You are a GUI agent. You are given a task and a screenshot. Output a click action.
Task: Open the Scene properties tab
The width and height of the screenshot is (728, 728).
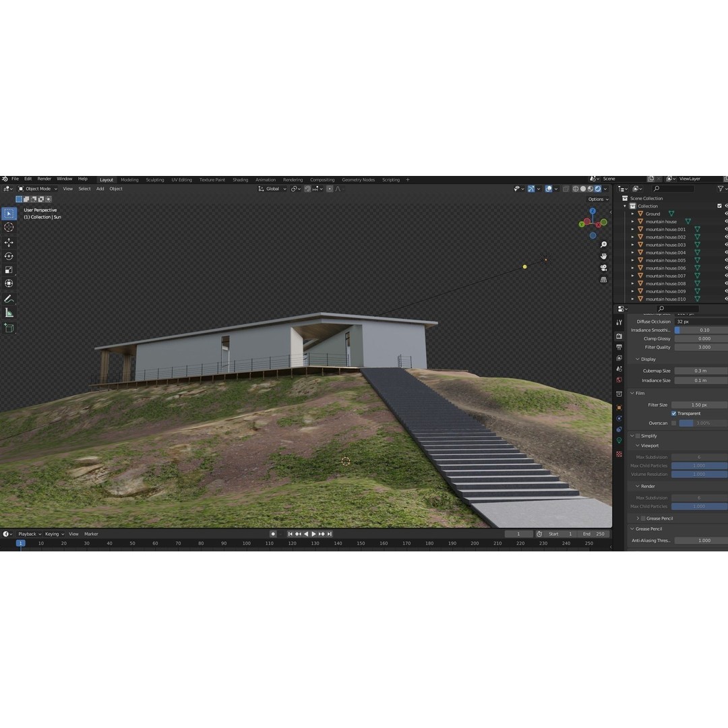tap(619, 369)
